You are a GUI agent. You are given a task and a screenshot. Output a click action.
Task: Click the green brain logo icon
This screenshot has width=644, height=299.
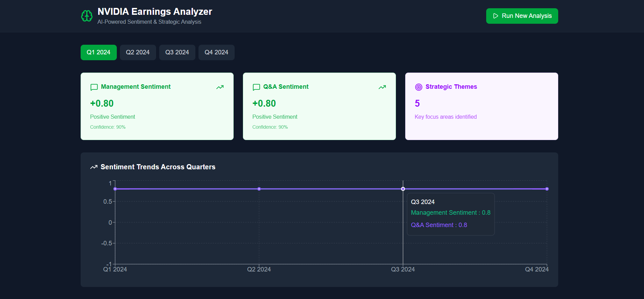[86, 16]
